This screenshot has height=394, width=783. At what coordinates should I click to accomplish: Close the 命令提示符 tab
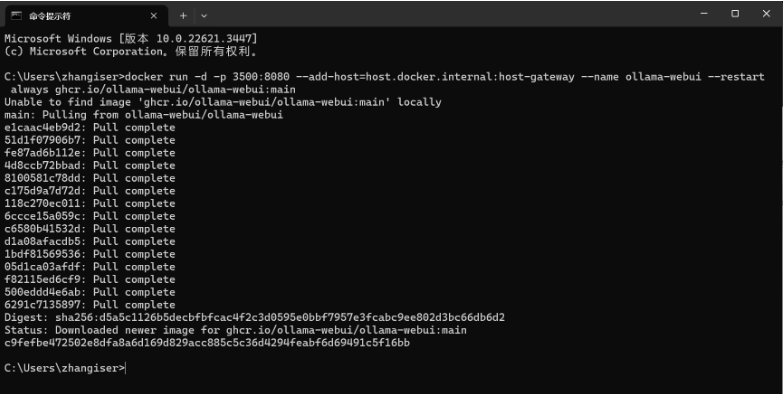[x=154, y=16]
